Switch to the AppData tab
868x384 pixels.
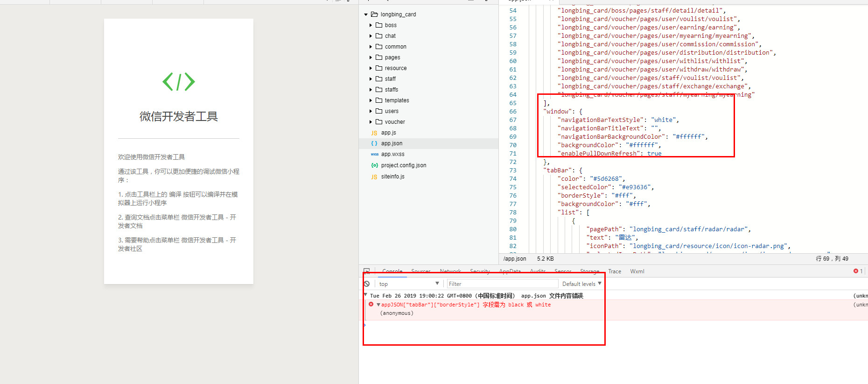point(510,271)
